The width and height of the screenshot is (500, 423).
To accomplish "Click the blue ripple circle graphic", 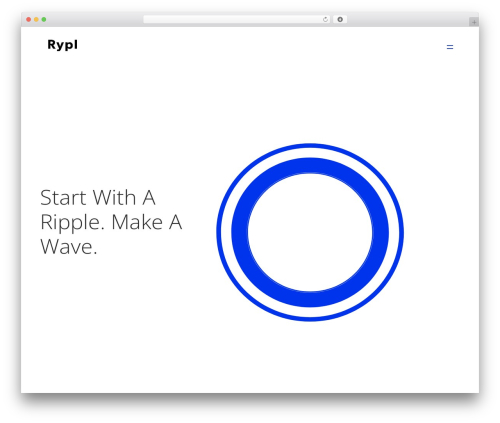I will click(x=310, y=232).
